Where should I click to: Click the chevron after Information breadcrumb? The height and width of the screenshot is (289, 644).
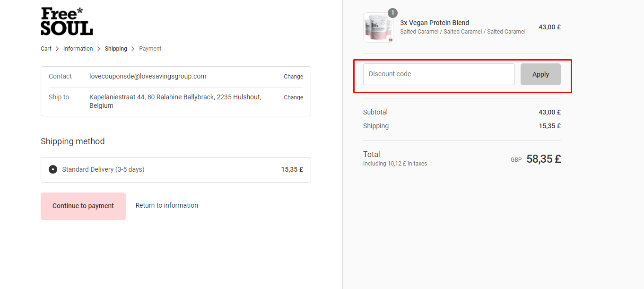point(99,49)
